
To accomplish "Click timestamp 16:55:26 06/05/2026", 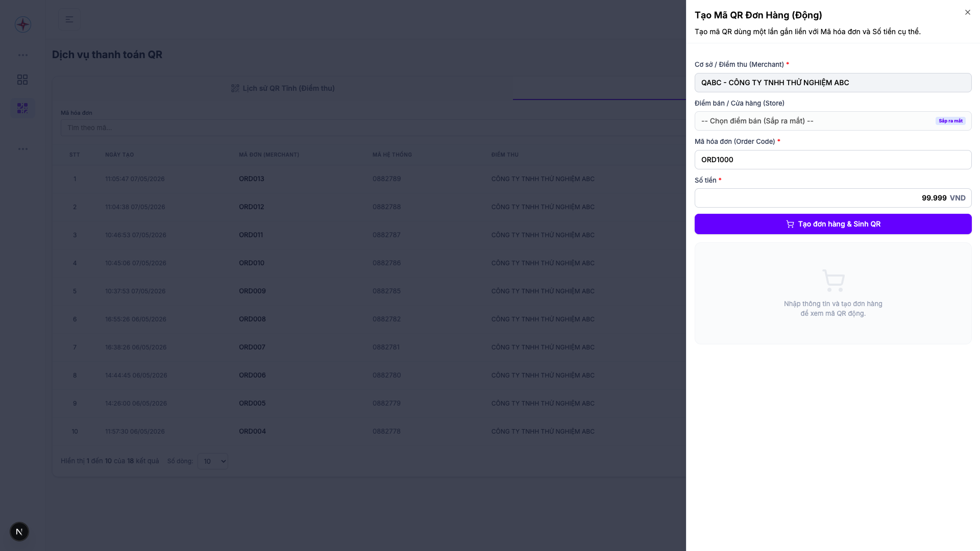I will tap(136, 319).
